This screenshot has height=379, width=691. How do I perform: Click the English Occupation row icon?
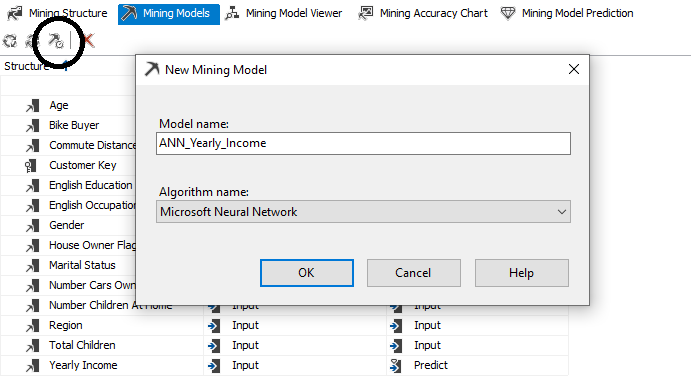(x=32, y=205)
